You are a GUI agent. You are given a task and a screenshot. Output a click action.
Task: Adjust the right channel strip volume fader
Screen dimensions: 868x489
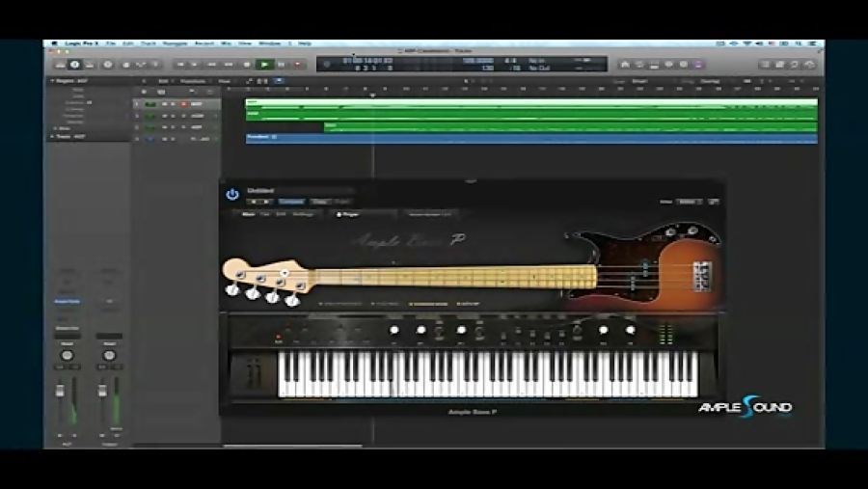point(102,391)
